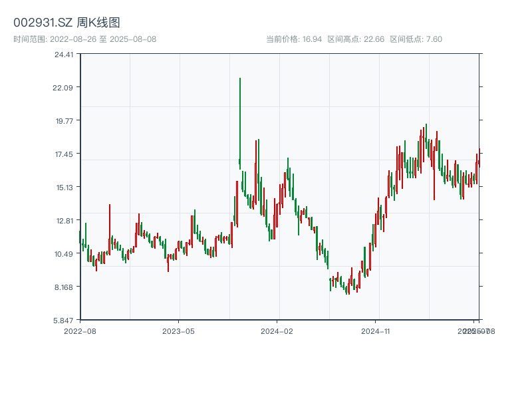This screenshot has height=399, width=532.
Task: Click the y-axis value 17.45
Action: [64, 155]
